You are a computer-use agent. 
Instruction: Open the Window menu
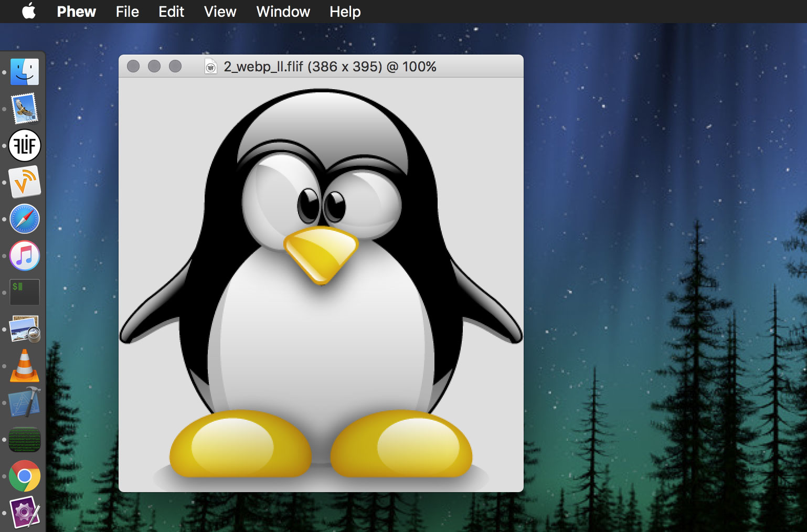[x=283, y=12]
